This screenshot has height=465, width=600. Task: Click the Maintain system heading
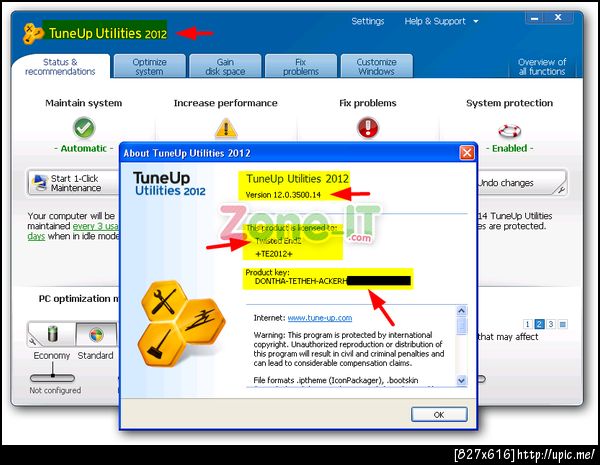pyautogui.click(x=83, y=103)
